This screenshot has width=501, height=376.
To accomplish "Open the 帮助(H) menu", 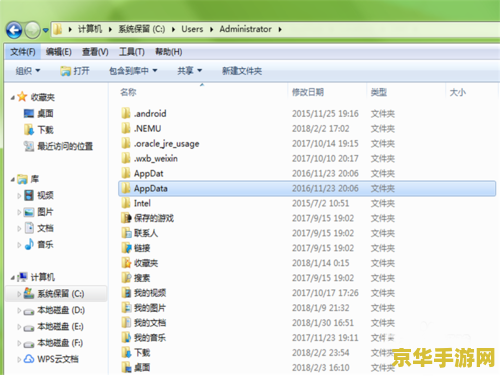I will click(x=169, y=52).
